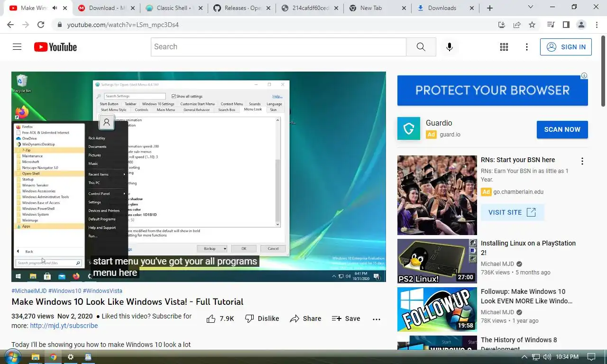Image resolution: width=607 pixels, height=364 pixels.
Task: Click the #WindowsVista hashtag
Action: coord(102,291)
